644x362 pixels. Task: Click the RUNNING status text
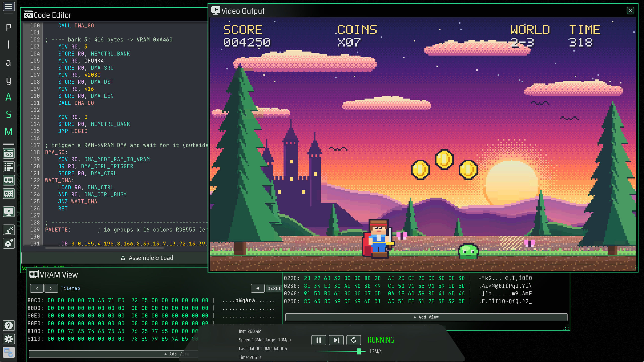tap(381, 340)
